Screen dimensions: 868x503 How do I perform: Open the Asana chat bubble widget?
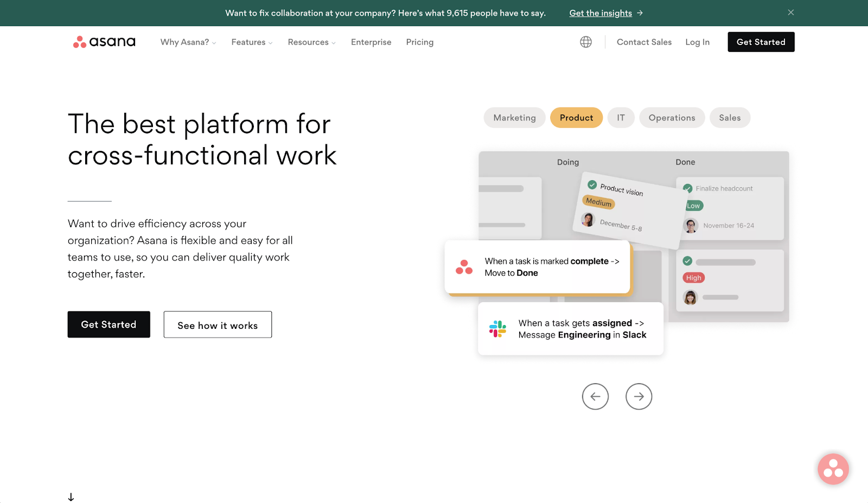[833, 469]
